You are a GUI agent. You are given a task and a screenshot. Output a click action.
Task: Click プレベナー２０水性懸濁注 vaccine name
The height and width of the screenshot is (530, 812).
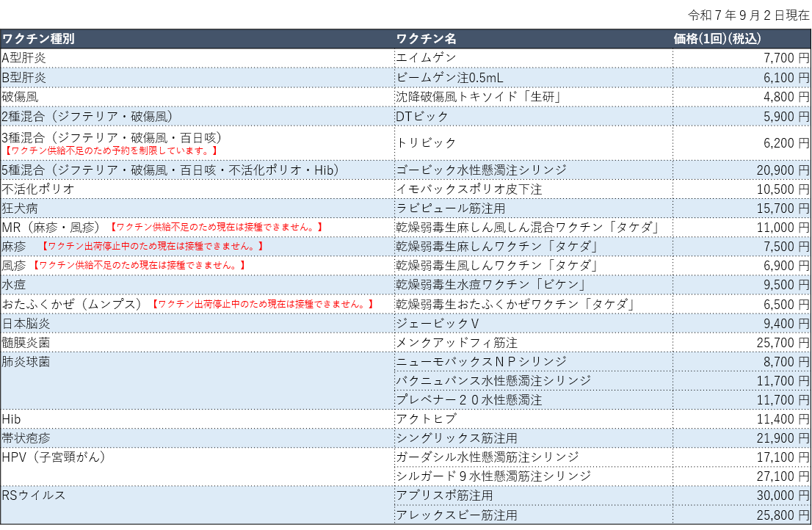point(469,400)
